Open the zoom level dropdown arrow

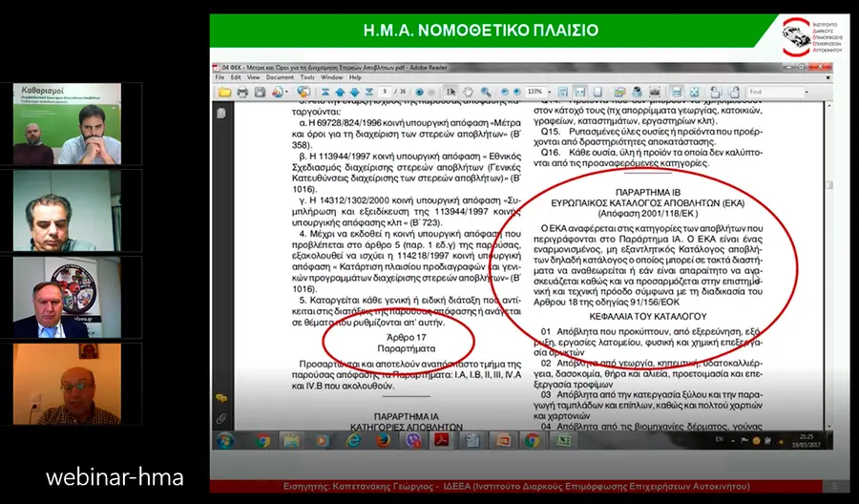[550, 92]
